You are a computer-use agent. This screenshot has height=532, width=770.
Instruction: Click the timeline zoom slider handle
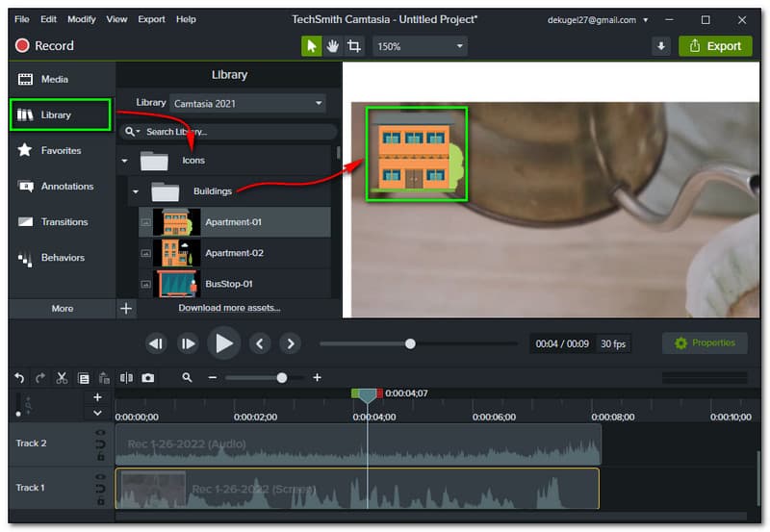282,378
